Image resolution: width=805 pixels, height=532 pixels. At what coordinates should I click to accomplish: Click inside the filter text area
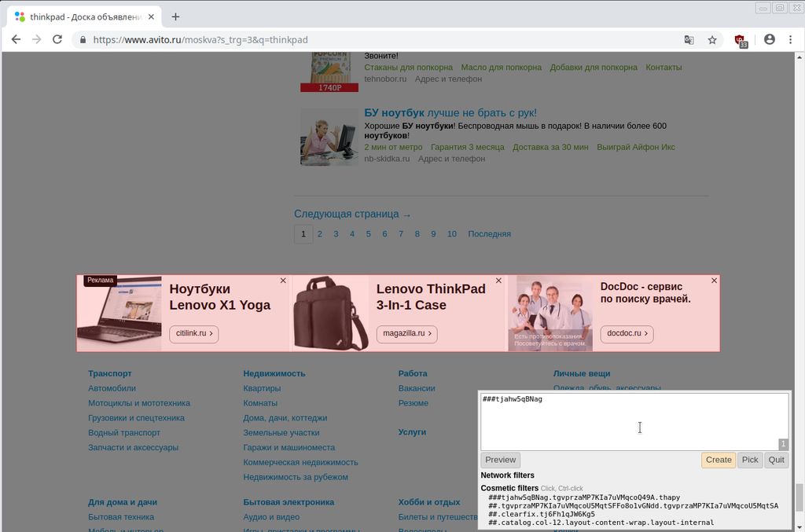point(634,422)
